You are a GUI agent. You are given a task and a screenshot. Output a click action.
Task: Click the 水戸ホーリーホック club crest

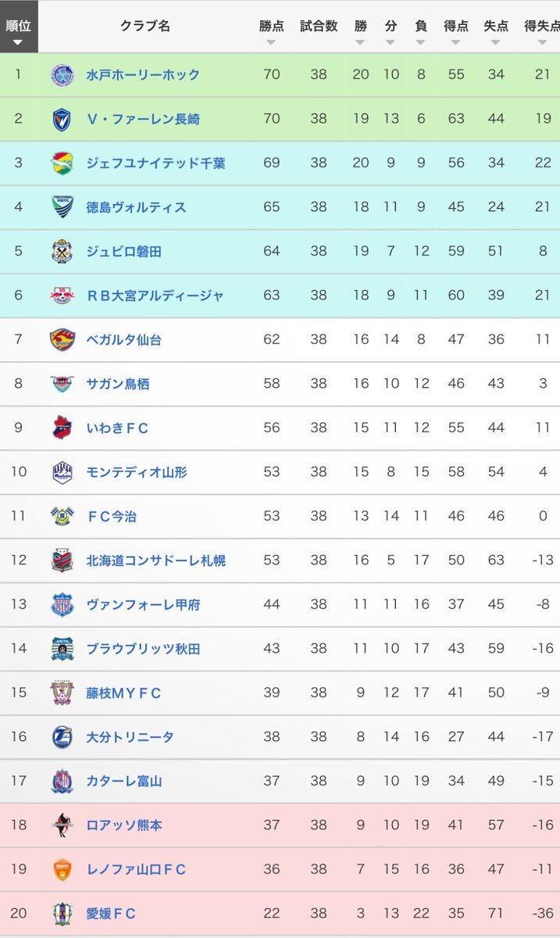(62, 74)
